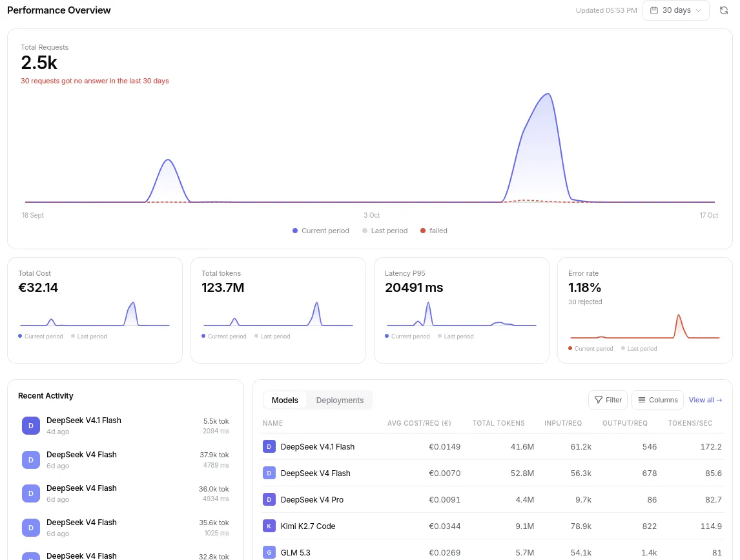The height and width of the screenshot is (560, 740).
Task: Click the refresh icon next to date range
Action: pyautogui.click(x=723, y=10)
